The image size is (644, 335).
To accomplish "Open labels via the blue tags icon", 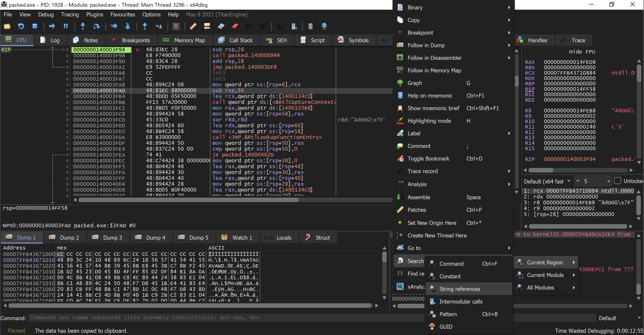I will click(x=221, y=26).
